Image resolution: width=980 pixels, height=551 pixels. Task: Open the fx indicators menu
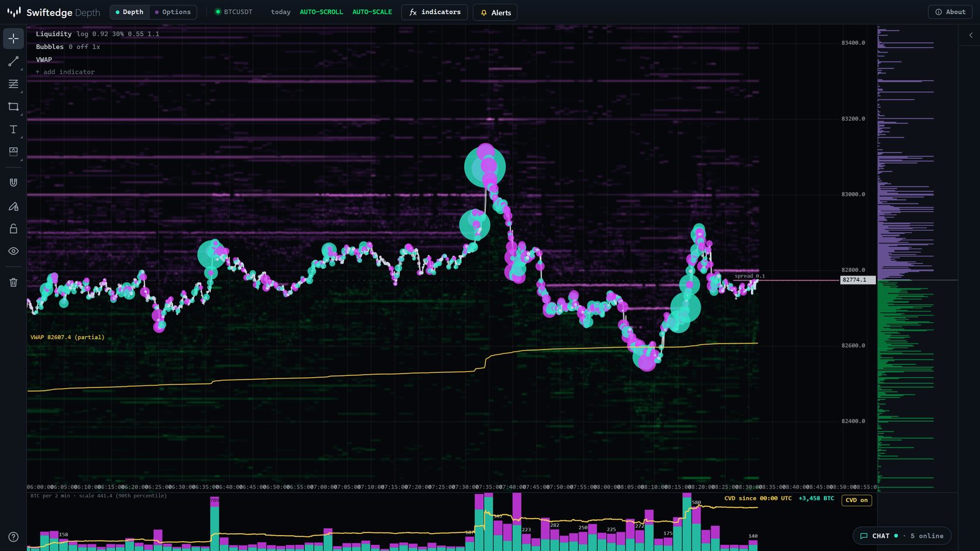(x=434, y=12)
